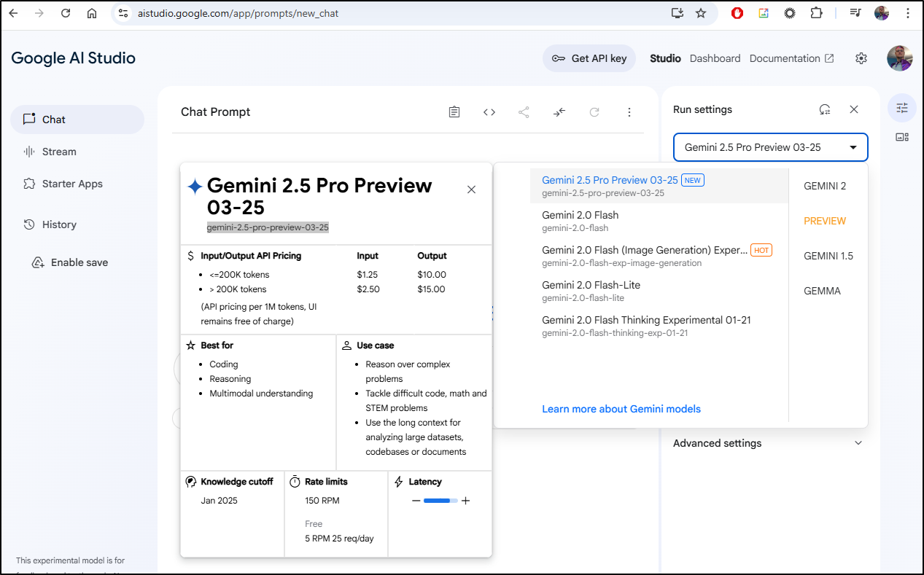Go to the Dashboard header link
This screenshot has width=924, height=575.
[x=715, y=58]
